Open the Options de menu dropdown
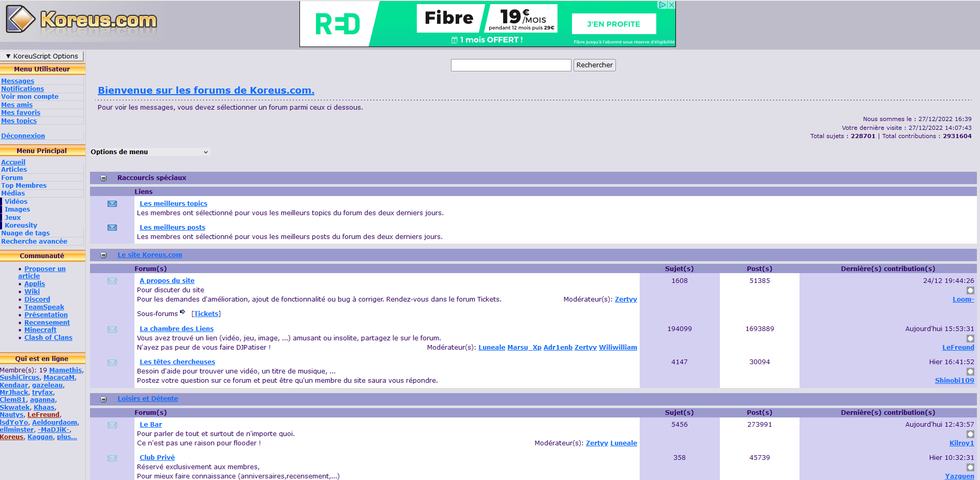Screen dimensions: 980x480 click(x=149, y=152)
